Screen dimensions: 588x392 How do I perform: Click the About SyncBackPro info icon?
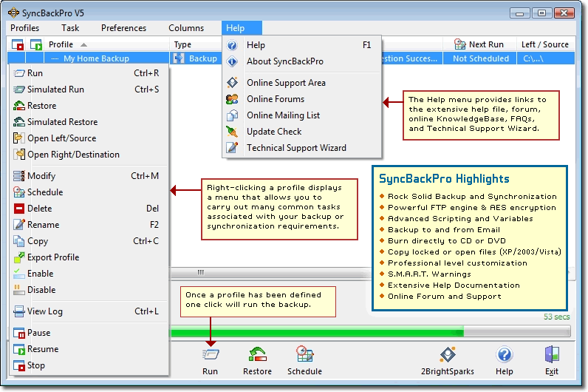click(232, 61)
